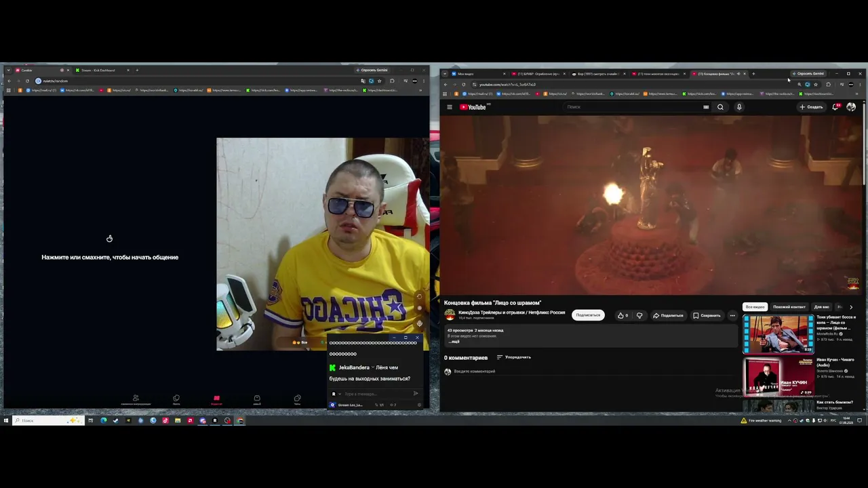Open File Explorer from the taskbar
The width and height of the screenshot is (868, 488).
click(178, 420)
